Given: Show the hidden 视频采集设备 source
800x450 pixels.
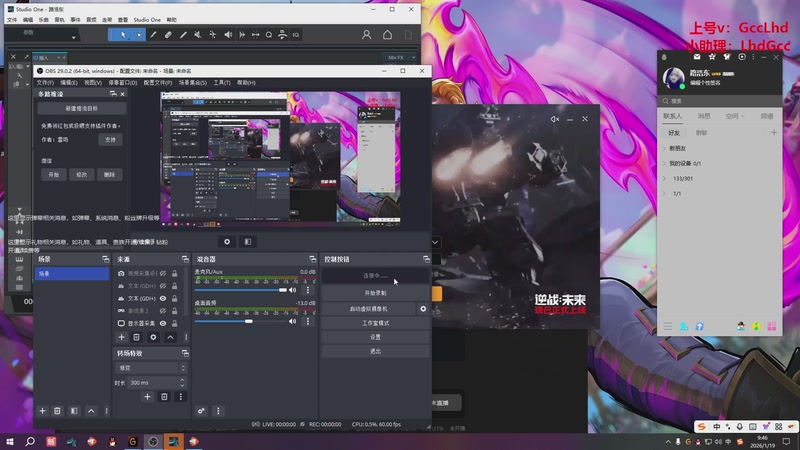Looking at the screenshot, I should click(163, 272).
